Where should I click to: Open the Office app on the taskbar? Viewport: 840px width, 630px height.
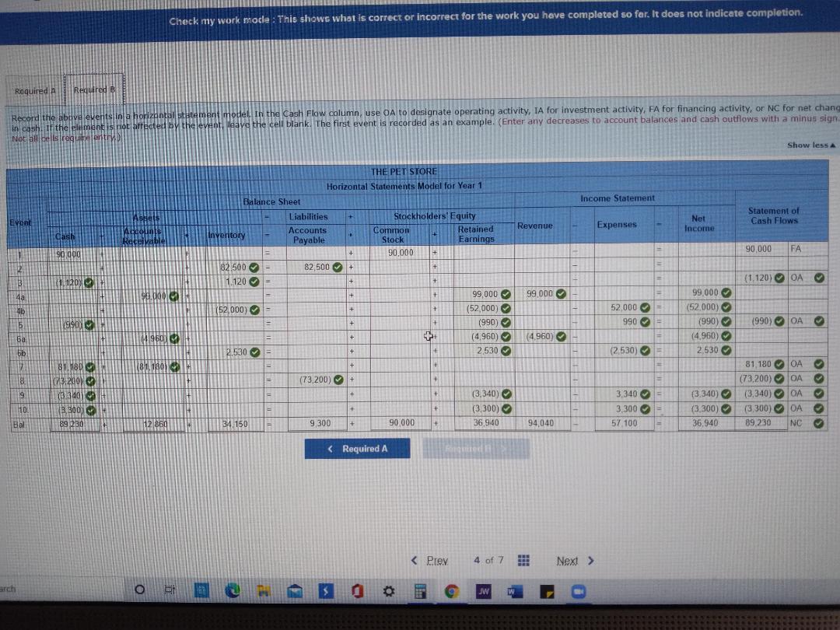(357, 591)
